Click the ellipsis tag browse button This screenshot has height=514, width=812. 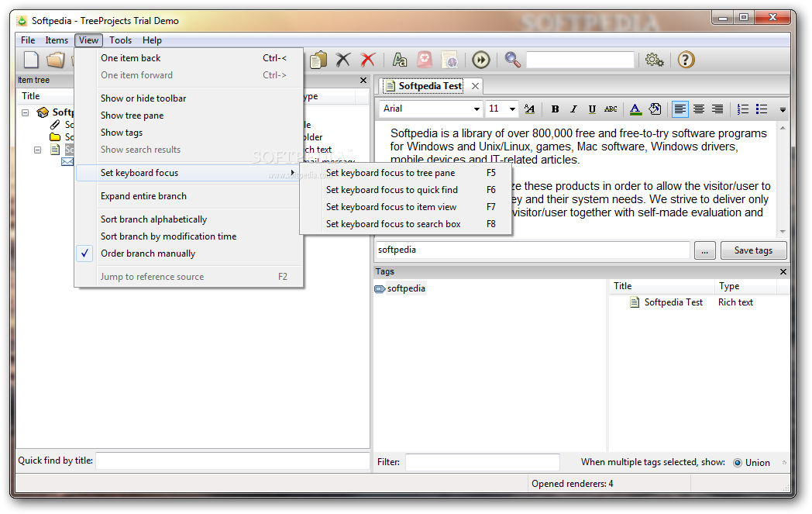point(704,250)
